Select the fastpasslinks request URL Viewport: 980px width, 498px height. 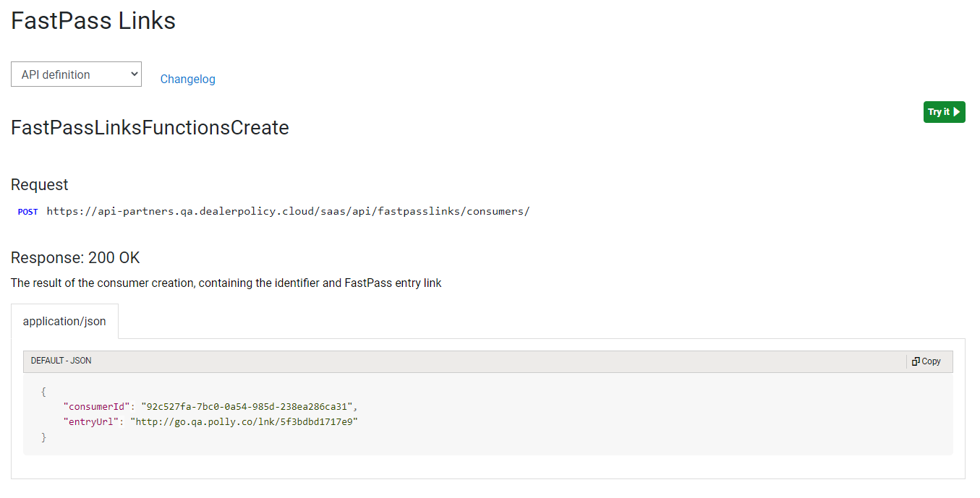[288, 211]
